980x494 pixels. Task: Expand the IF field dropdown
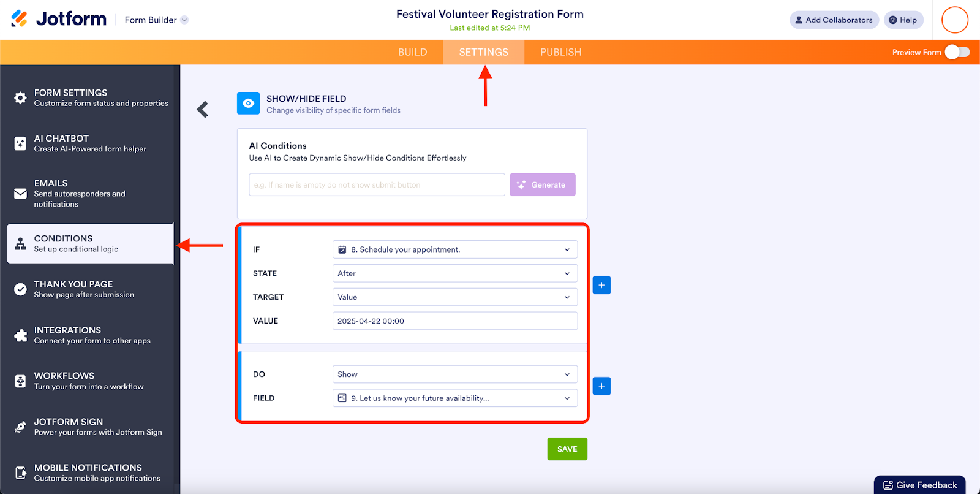[x=454, y=249]
